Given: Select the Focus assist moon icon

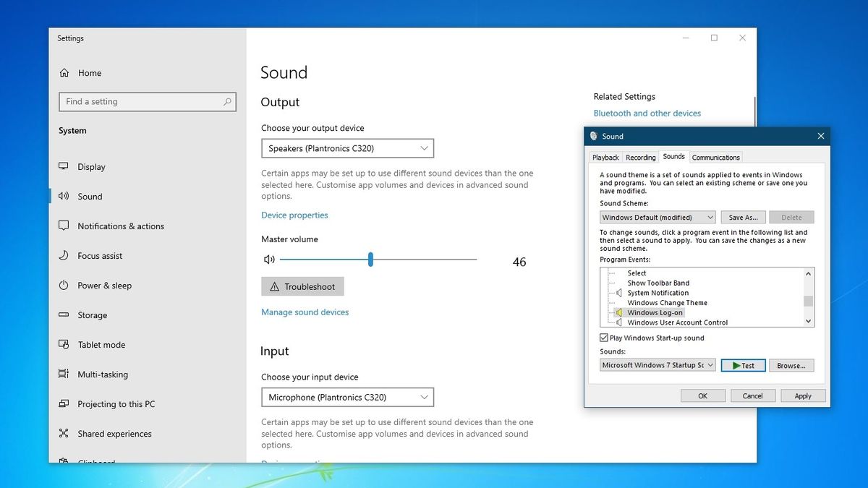Looking at the screenshot, I should [x=64, y=255].
